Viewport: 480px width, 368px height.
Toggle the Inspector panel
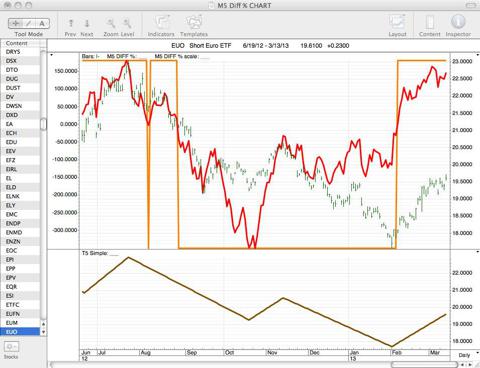point(458,22)
